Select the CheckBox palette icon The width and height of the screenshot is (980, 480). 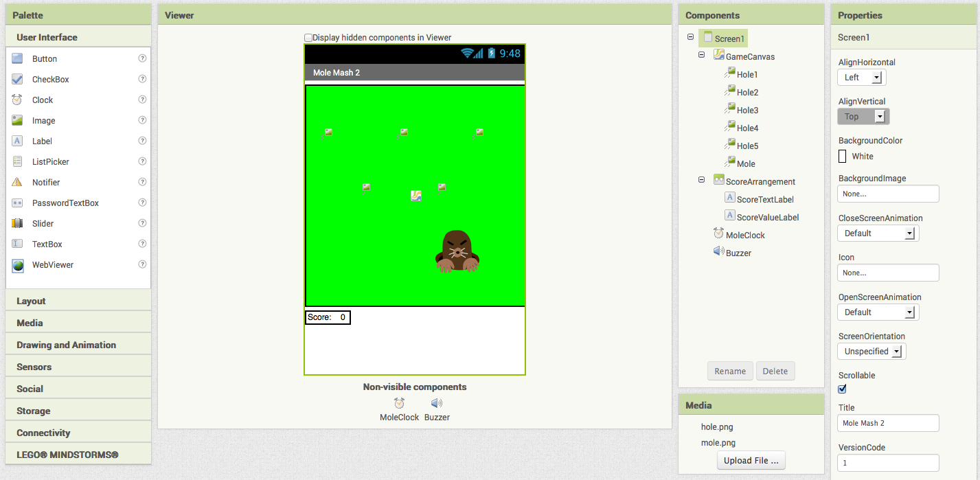pos(17,80)
